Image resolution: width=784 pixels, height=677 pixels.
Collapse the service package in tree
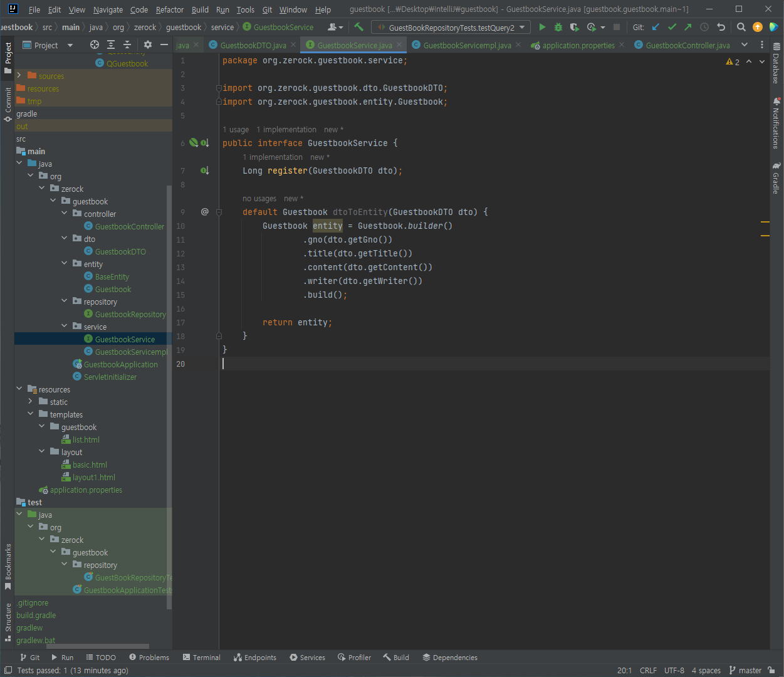click(x=65, y=326)
